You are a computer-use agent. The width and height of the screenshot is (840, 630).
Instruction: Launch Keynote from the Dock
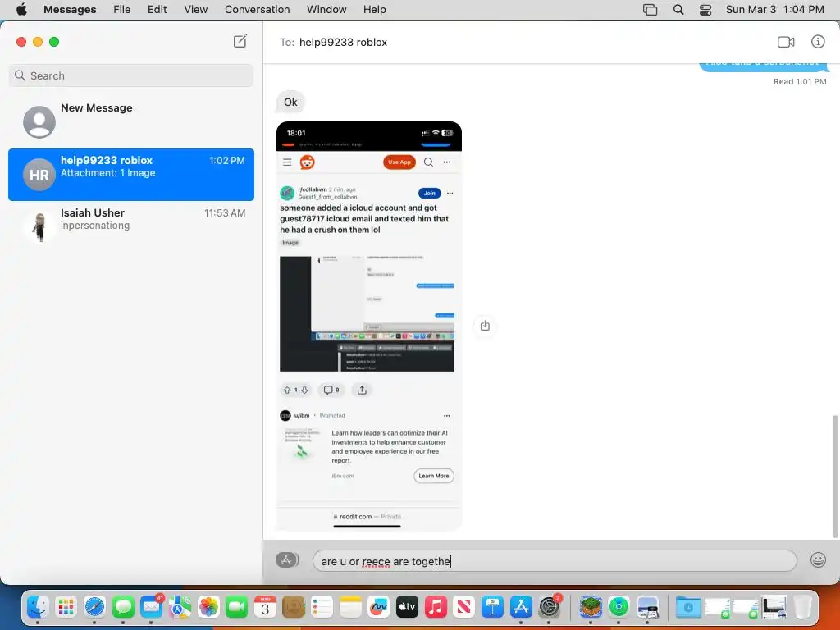point(492,606)
